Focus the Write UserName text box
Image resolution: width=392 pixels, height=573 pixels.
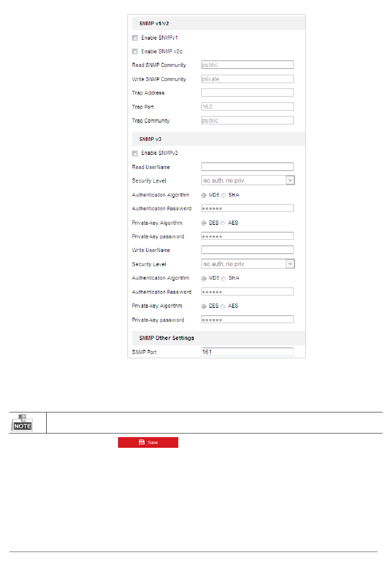click(x=248, y=250)
